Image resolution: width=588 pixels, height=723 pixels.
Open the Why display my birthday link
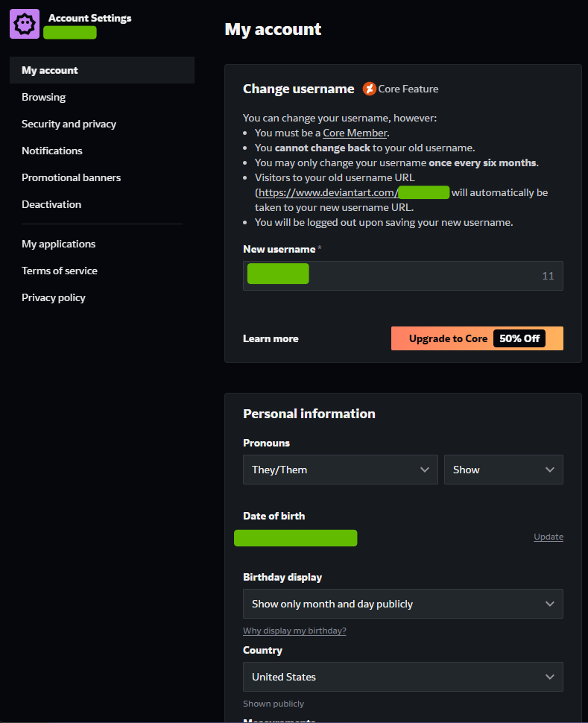click(x=294, y=631)
